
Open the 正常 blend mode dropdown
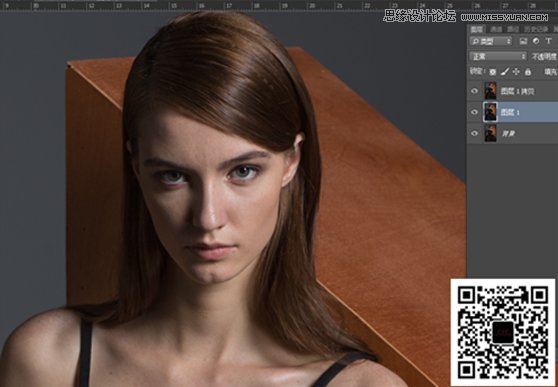[x=498, y=57]
